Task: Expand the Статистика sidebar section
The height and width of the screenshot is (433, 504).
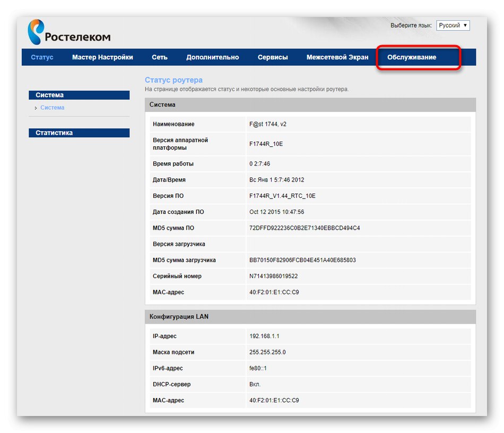Action: pos(79,133)
